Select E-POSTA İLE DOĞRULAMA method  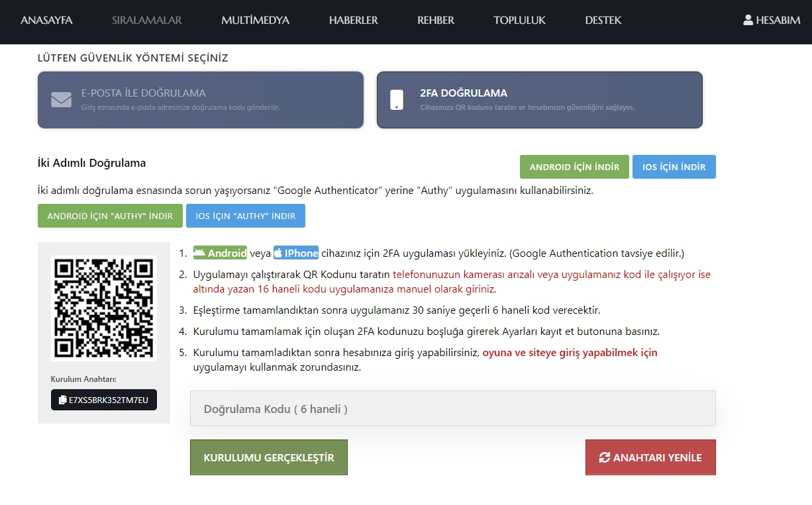[x=201, y=100]
